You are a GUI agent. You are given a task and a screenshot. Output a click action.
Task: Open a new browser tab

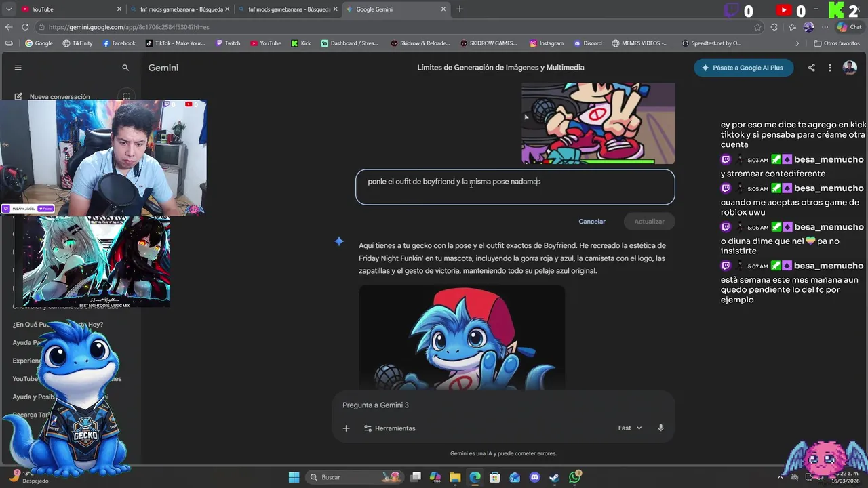click(460, 9)
